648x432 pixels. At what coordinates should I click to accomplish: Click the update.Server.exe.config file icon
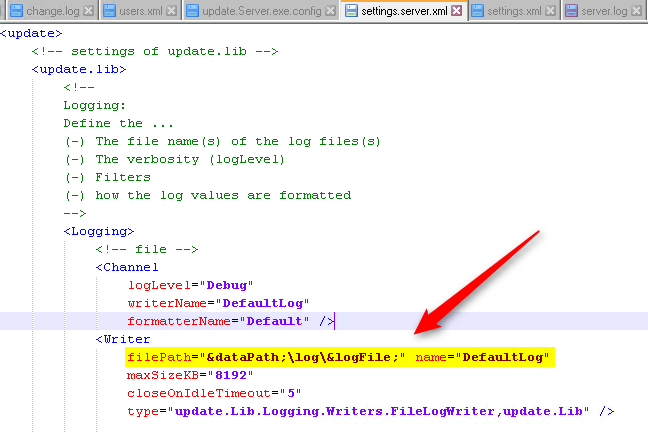[x=193, y=11]
